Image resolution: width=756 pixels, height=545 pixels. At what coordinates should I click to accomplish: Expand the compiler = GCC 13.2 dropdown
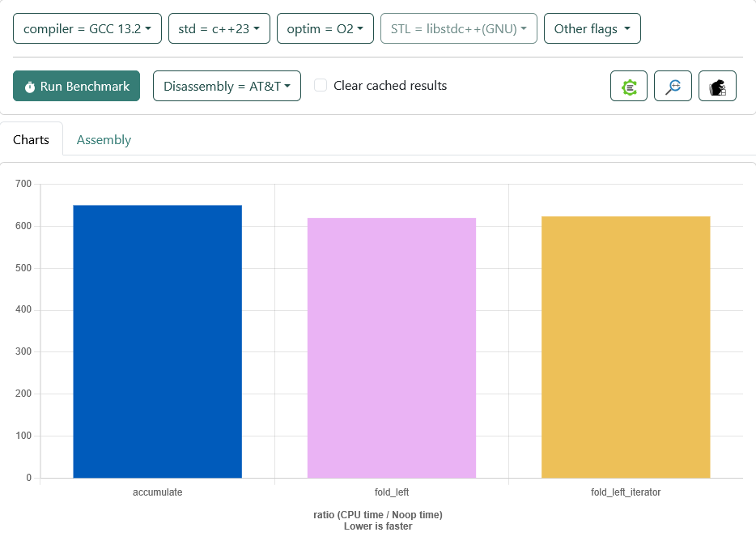pyautogui.click(x=87, y=28)
